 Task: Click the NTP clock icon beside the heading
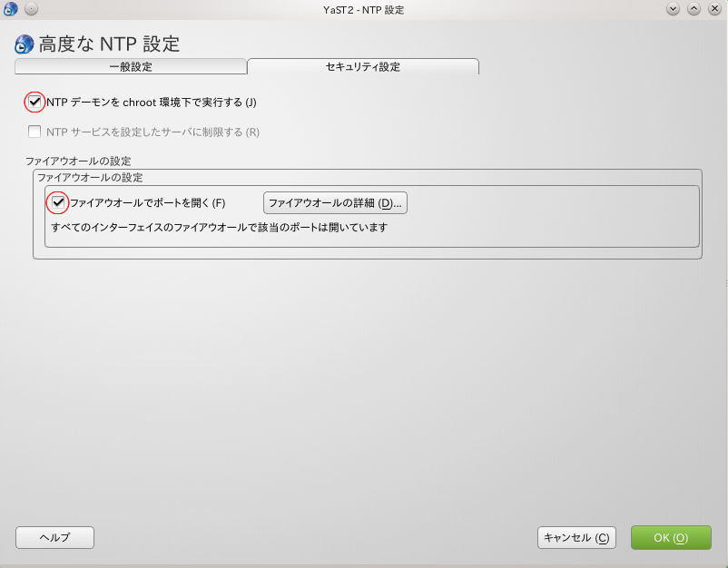(x=25, y=44)
